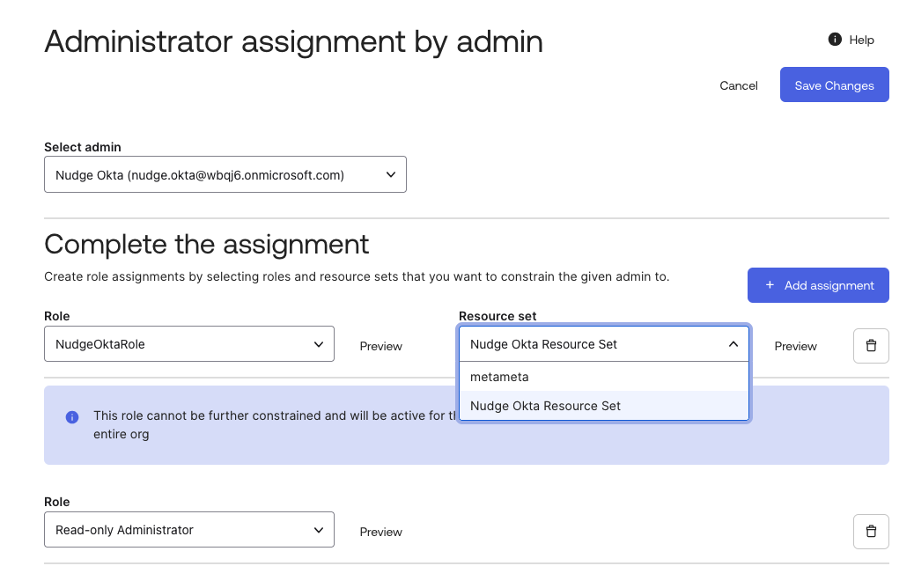914x588 pixels.
Task: Click the Save Changes button
Action: point(834,85)
